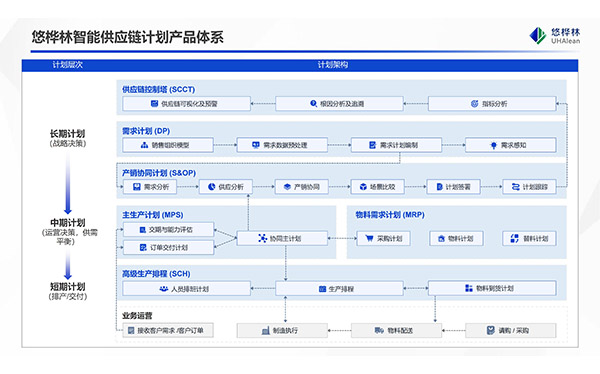Click the slide title 悠桦林智能供应链计划产品体系
The width and height of the screenshot is (600, 374).
pos(127,37)
